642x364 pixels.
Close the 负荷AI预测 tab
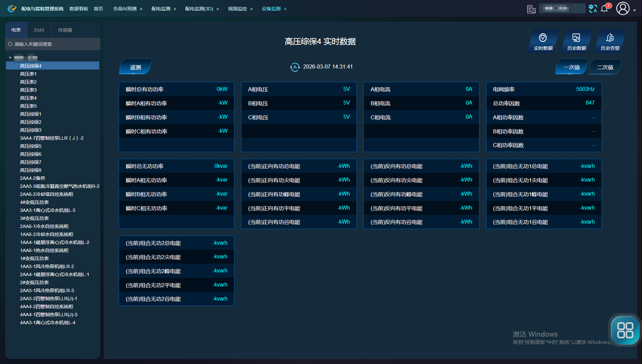[x=141, y=9]
